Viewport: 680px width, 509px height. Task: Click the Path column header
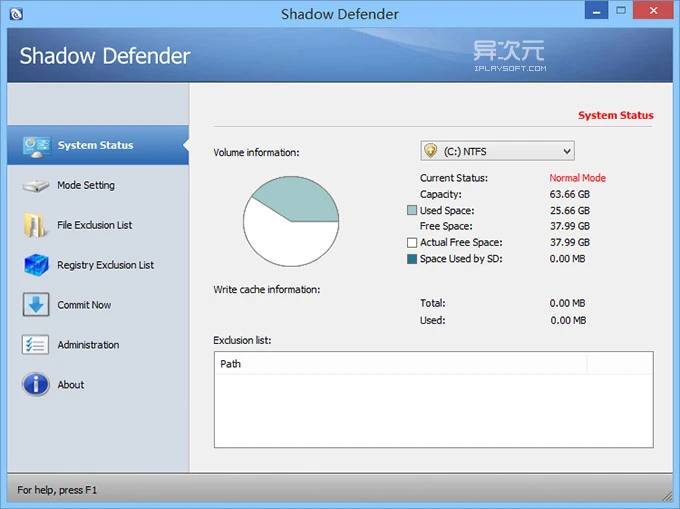point(401,364)
